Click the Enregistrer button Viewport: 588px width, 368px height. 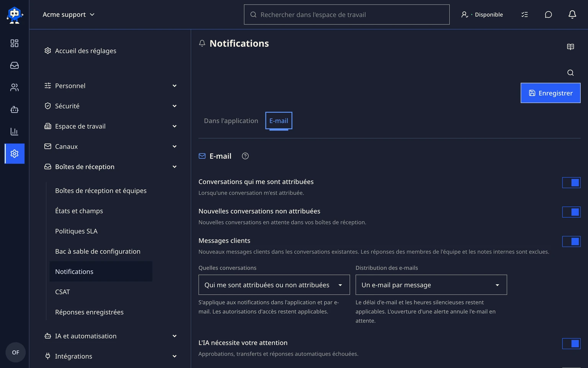[x=550, y=93]
